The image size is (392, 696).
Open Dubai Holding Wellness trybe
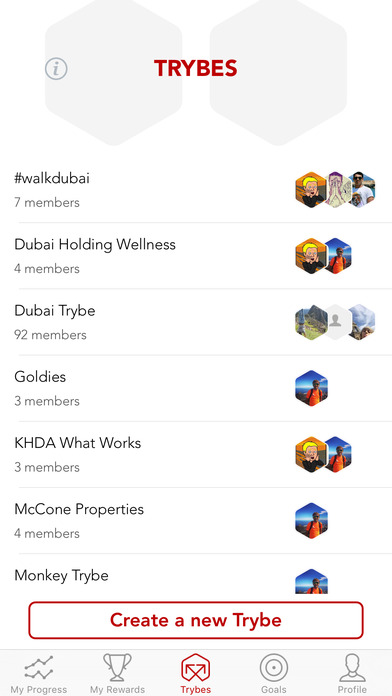click(196, 256)
